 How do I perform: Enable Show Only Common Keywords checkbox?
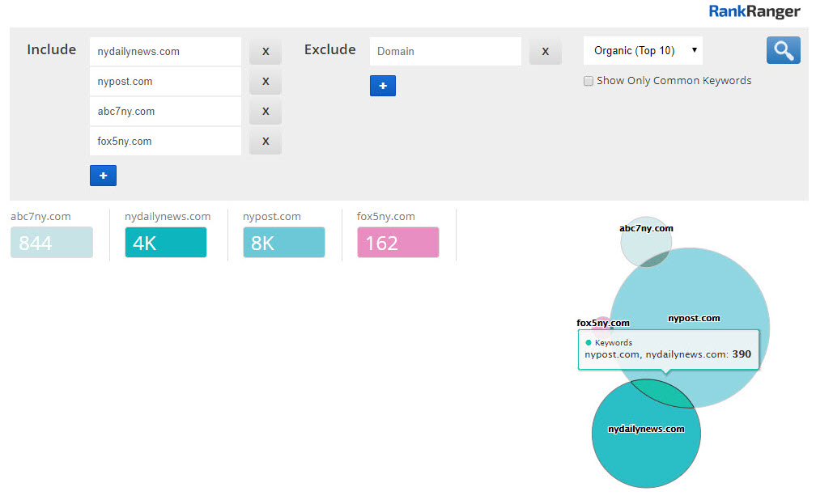[x=589, y=81]
